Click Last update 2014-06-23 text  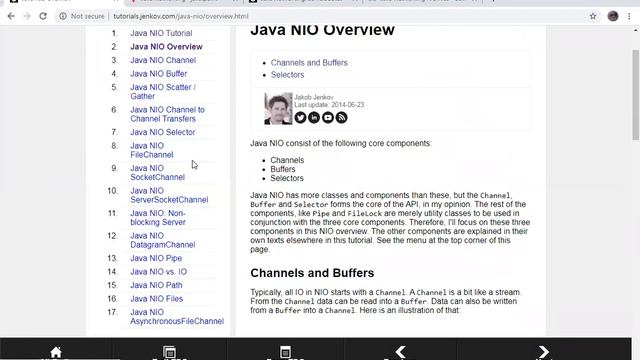[329, 105]
